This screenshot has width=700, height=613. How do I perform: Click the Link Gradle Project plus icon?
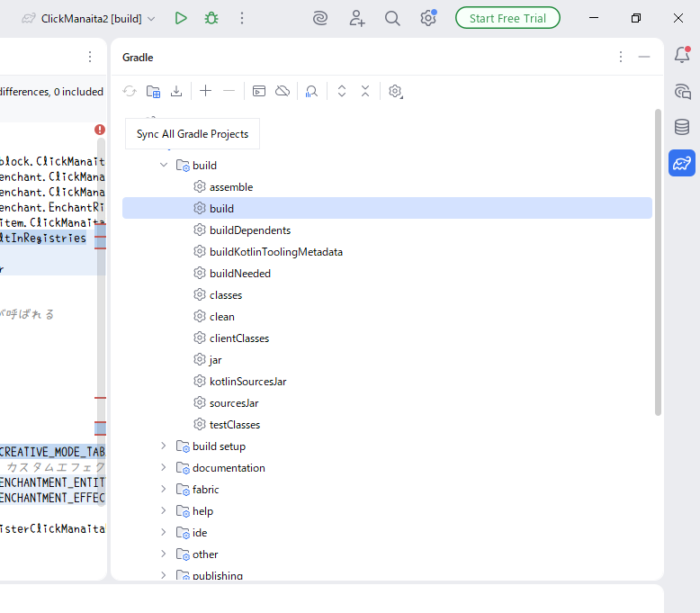tap(206, 91)
